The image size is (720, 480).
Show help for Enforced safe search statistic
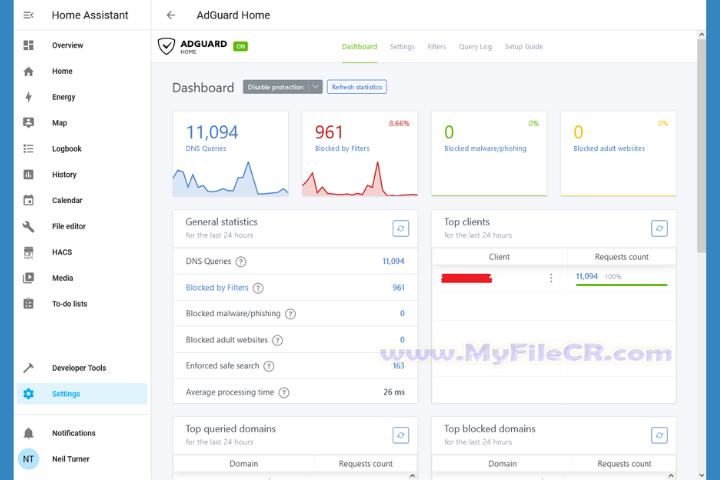269,366
